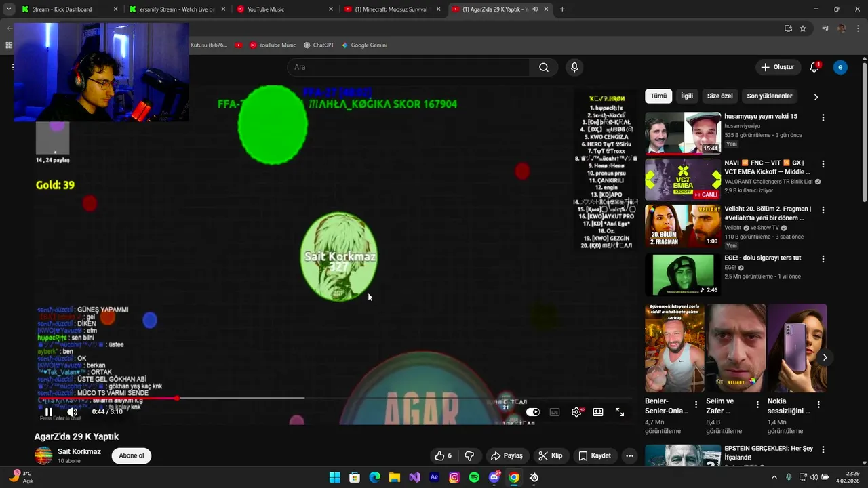Open YouTube Music bookmark in the bookmarks bar
The width and height of the screenshot is (868, 488).
273,45
